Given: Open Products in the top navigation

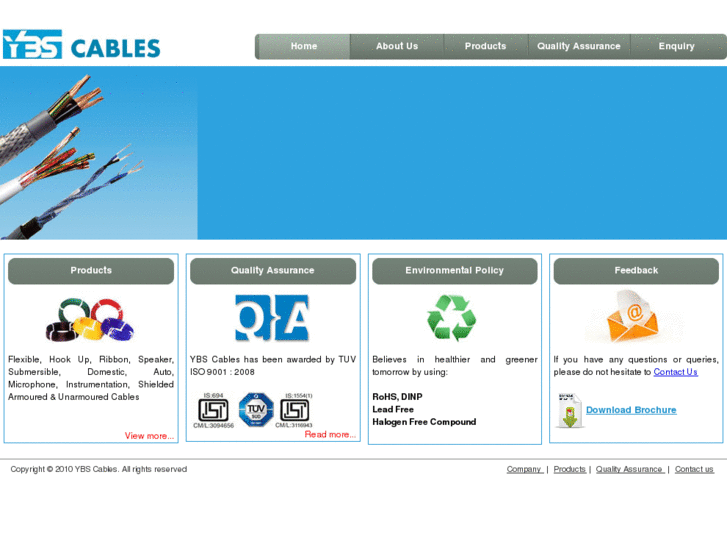Looking at the screenshot, I should 485,46.
